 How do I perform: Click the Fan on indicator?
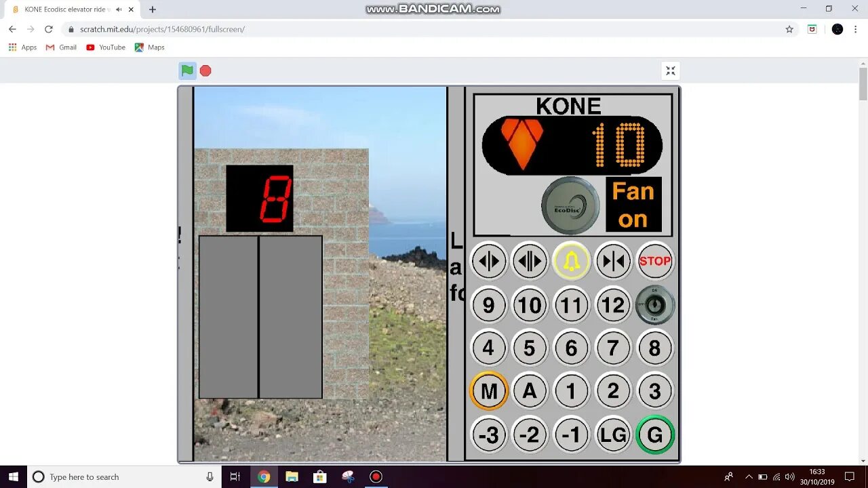coord(633,205)
